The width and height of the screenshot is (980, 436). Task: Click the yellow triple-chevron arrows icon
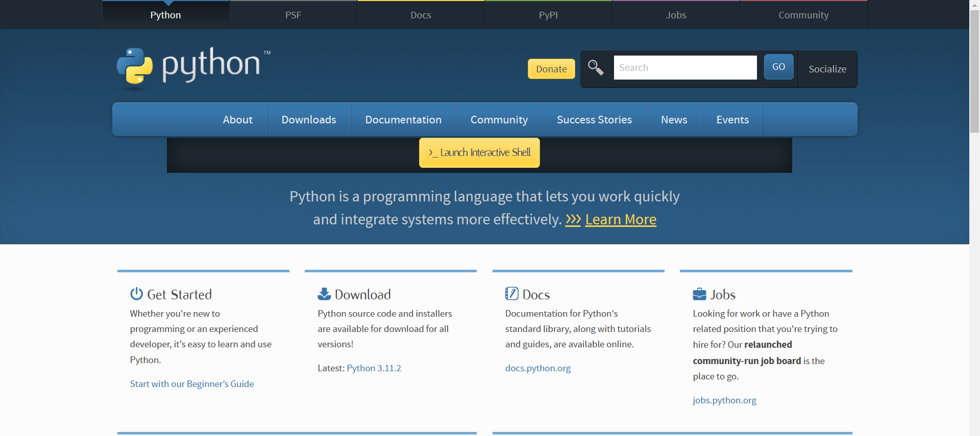(573, 219)
